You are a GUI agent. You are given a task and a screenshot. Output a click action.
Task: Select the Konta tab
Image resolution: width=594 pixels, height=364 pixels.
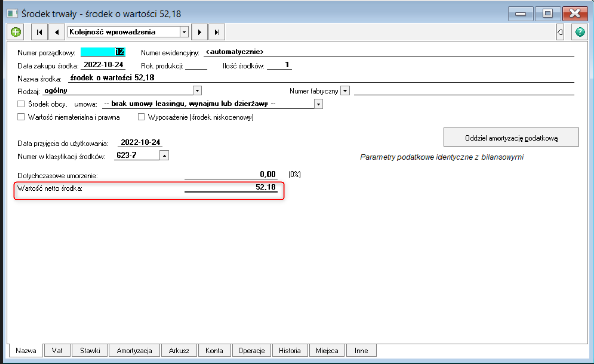[215, 350]
